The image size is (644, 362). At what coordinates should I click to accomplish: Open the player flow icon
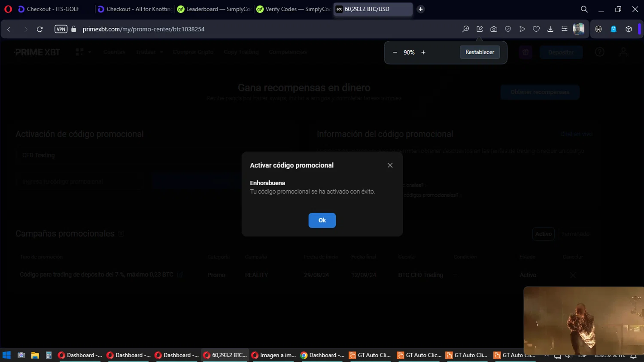[x=522, y=29]
